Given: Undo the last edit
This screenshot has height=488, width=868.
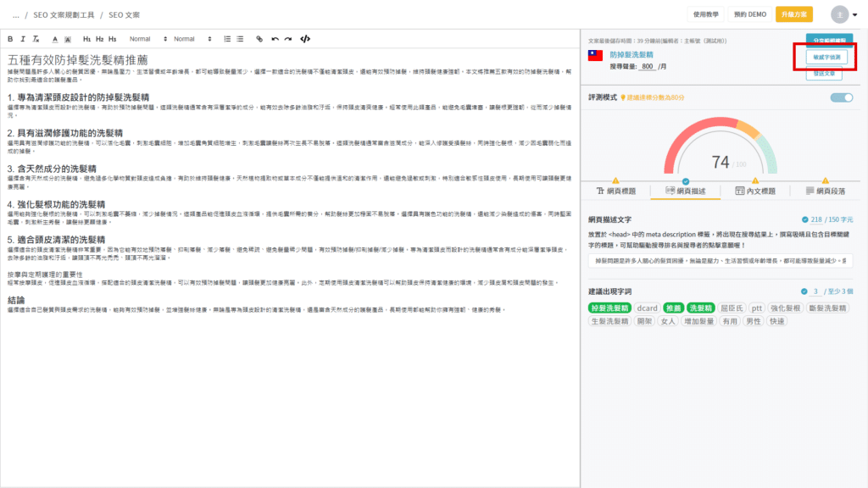Looking at the screenshot, I should click(275, 39).
